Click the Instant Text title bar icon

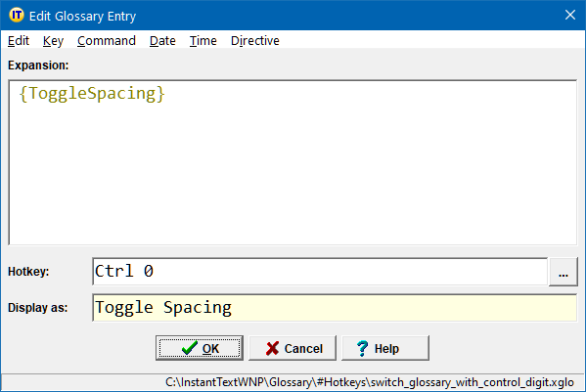(x=17, y=16)
